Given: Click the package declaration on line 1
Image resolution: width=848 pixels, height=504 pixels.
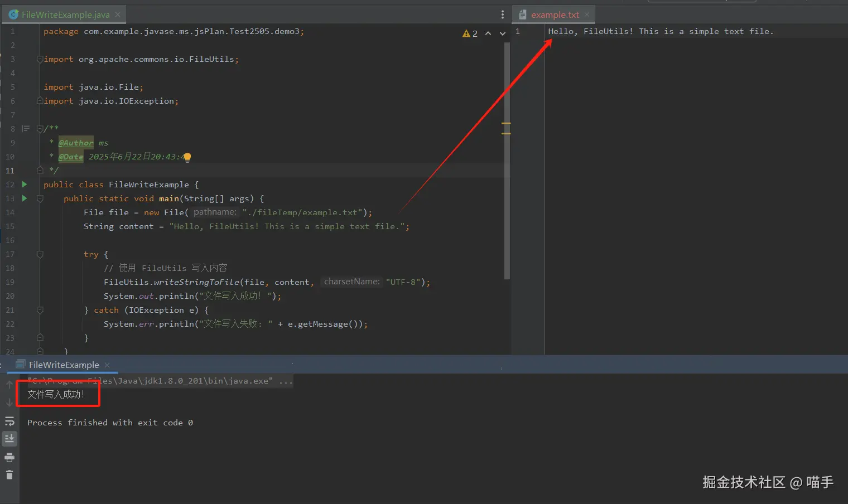Looking at the screenshot, I should [x=174, y=31].
